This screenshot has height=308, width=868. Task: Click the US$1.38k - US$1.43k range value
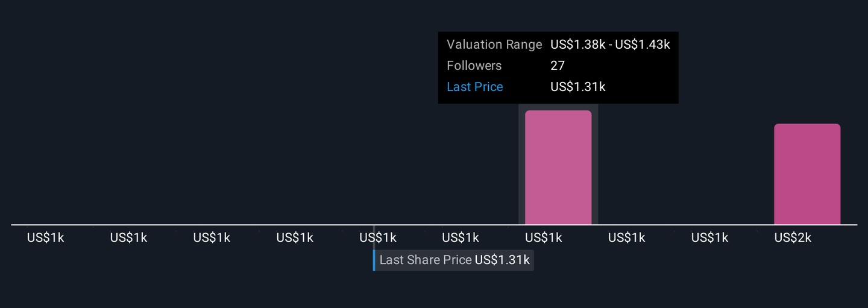click(610, 45)
